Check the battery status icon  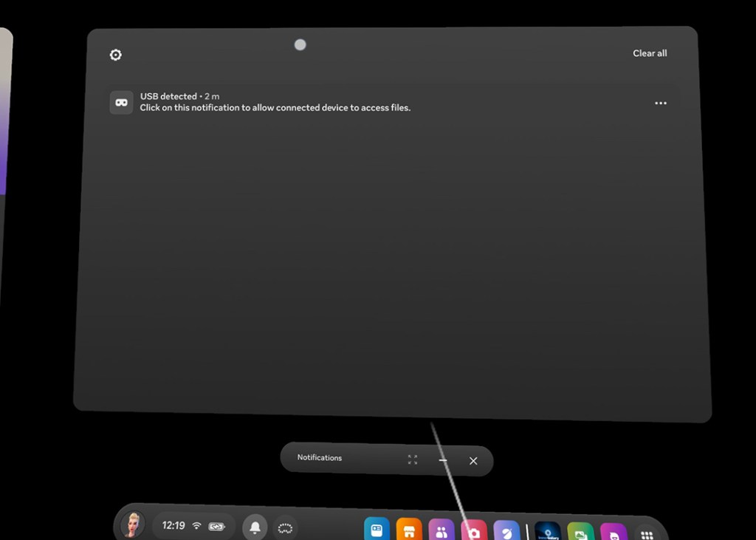(217, 527)
